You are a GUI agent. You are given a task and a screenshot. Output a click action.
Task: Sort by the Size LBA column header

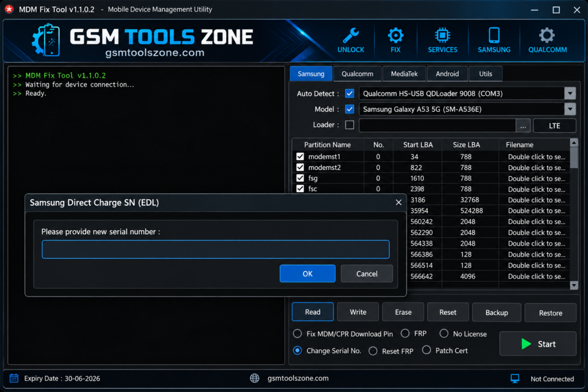[x=466, y=145]
